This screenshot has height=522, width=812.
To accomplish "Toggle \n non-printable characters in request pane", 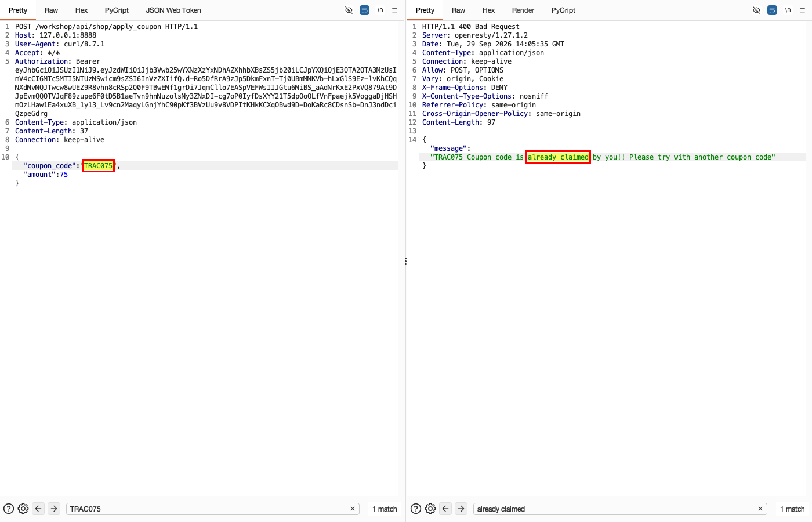I will [x=380, y=10].
